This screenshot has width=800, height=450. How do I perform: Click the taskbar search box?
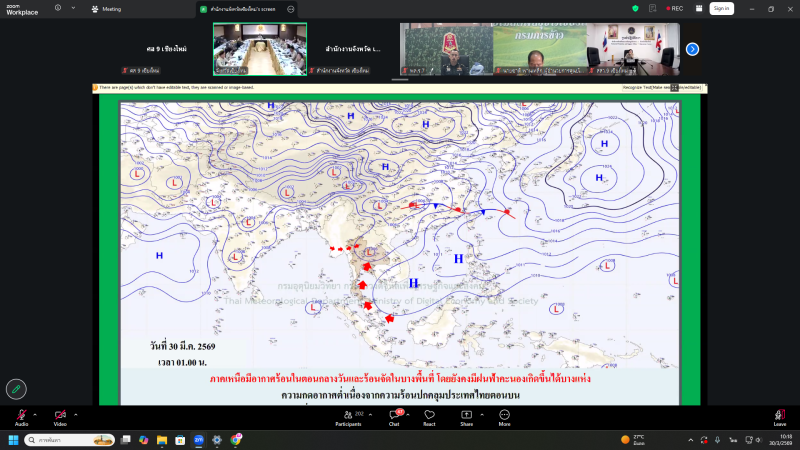[x=68, y=439]
